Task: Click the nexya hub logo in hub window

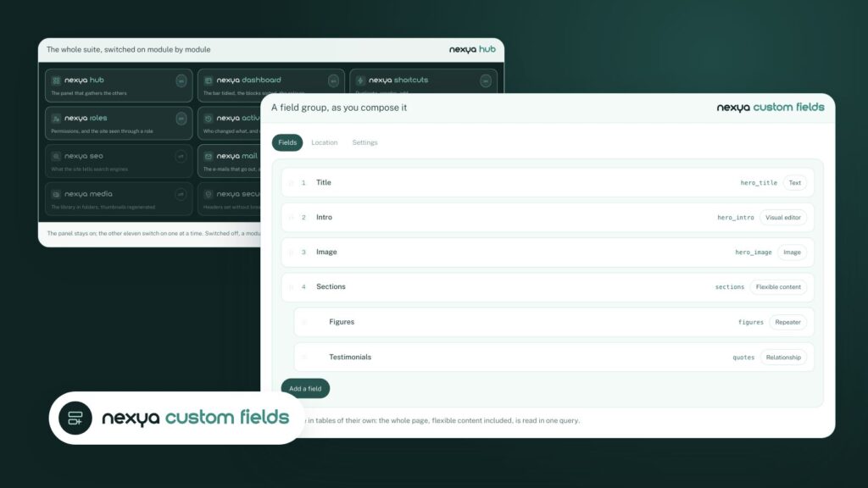Action: pyautogui.click(x=472, y=49)
